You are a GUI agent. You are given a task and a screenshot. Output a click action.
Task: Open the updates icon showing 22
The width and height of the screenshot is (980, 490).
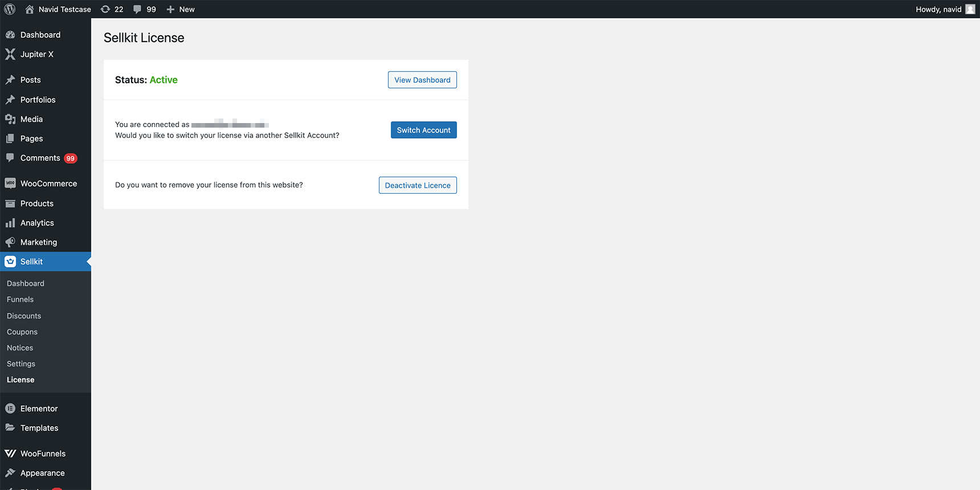coord(105,9)
